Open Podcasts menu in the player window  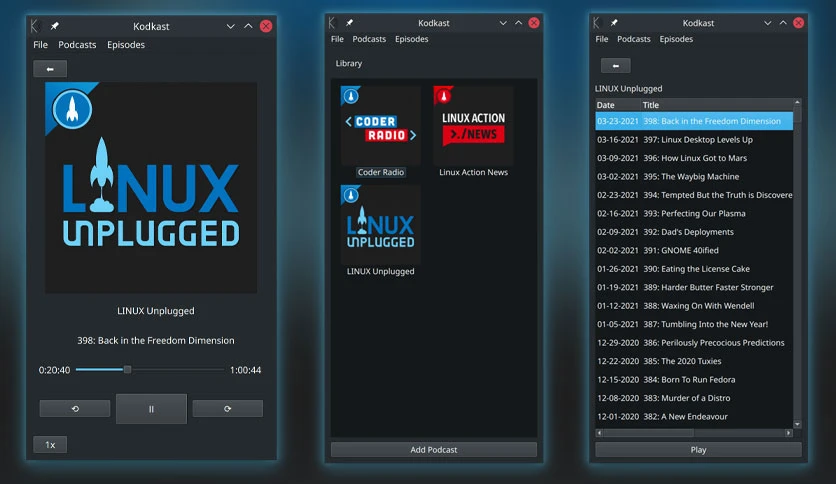coord(77,45)
